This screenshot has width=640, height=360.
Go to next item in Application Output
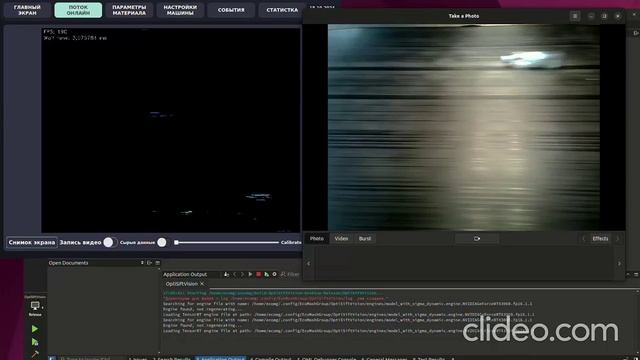click(x=242, y=274)
